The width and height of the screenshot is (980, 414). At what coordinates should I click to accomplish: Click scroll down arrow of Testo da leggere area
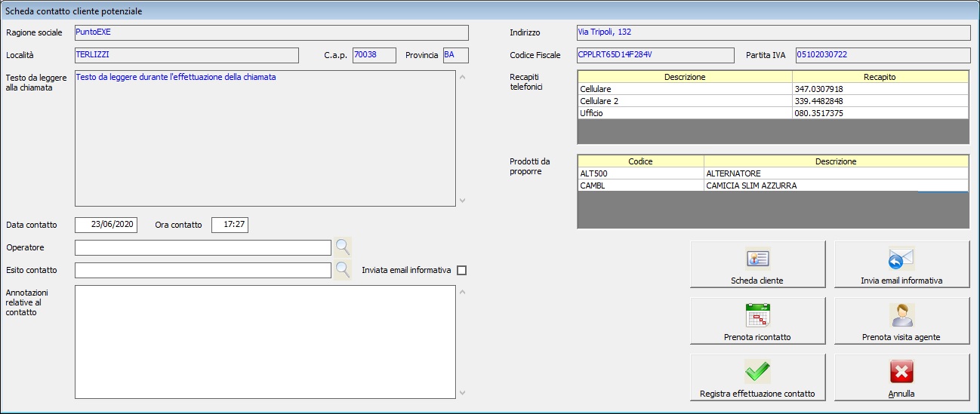462,201
